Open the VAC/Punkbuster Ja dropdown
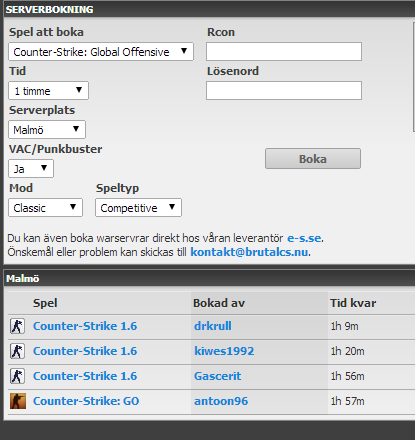The image size is (415, 440). coord(31,169)
